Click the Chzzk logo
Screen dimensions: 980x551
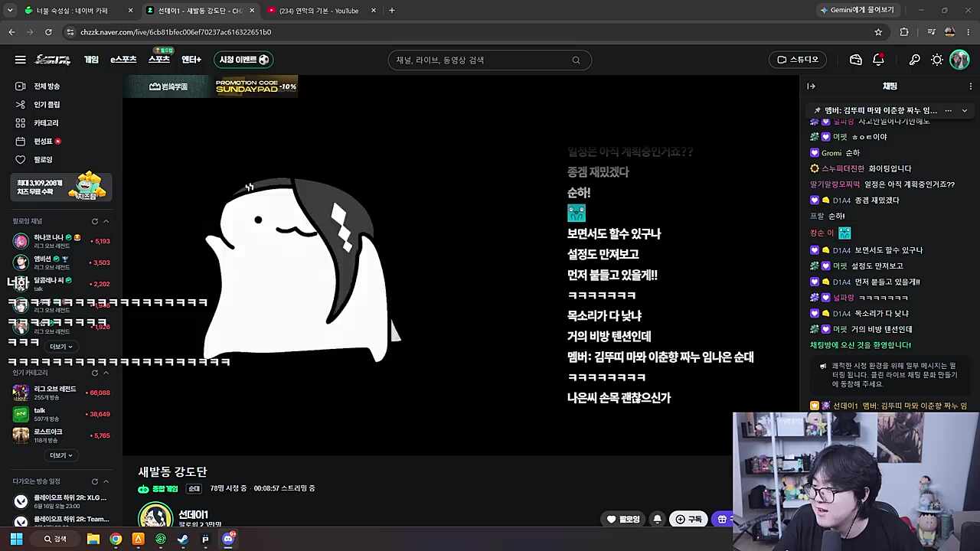[x=53, y=60]
